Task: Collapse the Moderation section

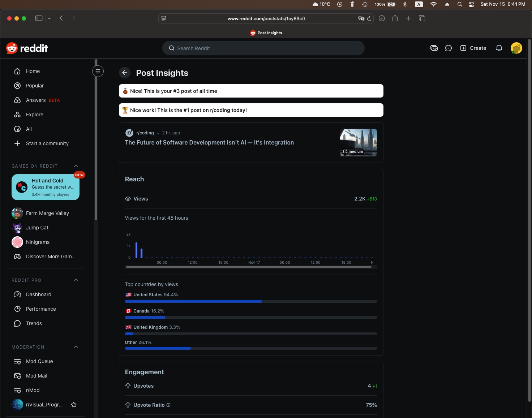Action: 76,347
